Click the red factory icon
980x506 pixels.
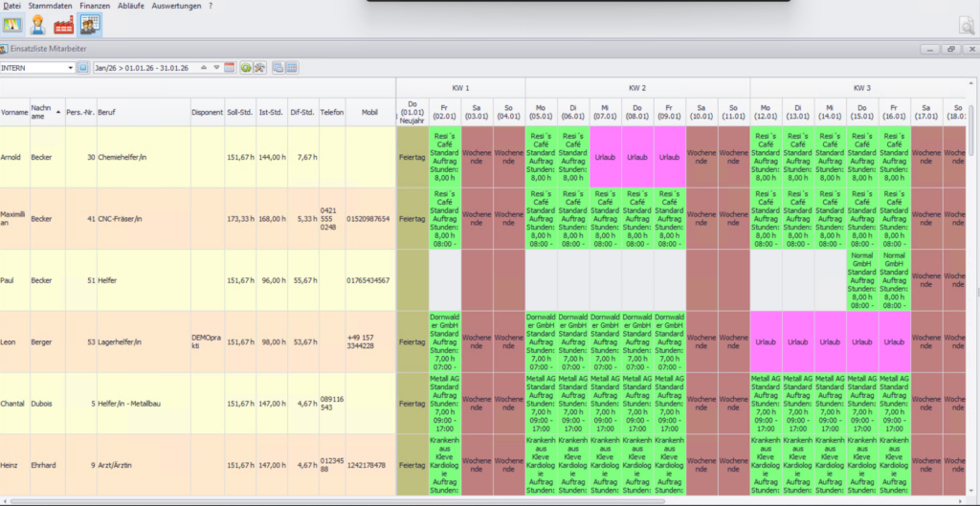coord(64,25)
